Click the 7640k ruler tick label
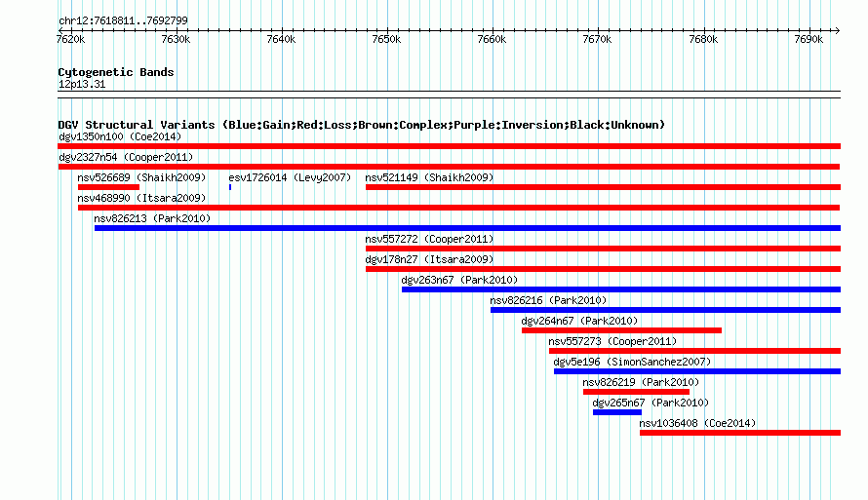The width and height of the screenshot is (868, 500). pos(281,39)
